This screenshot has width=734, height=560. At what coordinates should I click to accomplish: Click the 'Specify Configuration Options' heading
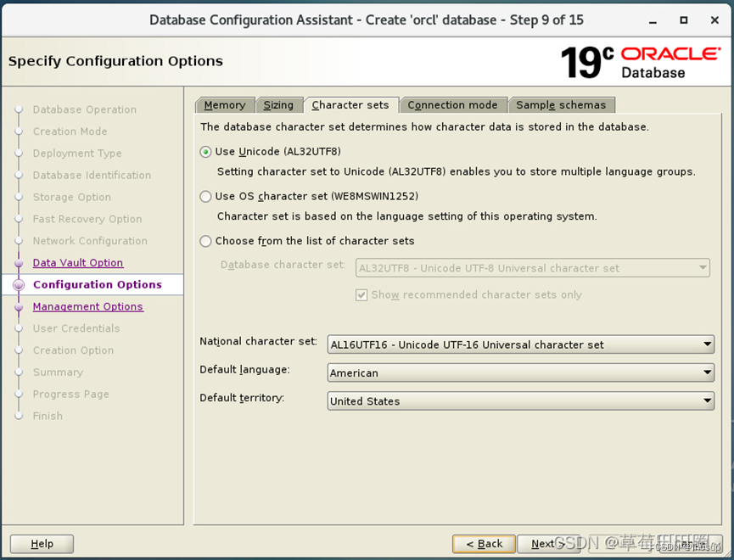click(x=115, y=61)
